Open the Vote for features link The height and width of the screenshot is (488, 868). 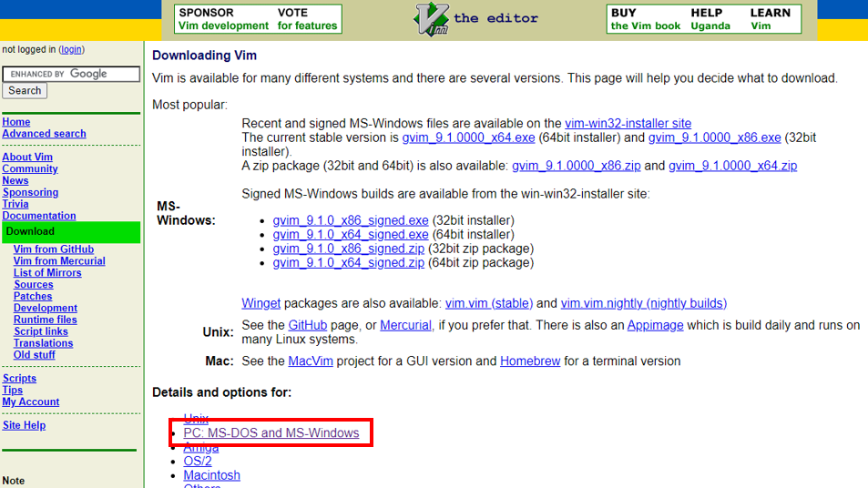click(x=307, y=19)
